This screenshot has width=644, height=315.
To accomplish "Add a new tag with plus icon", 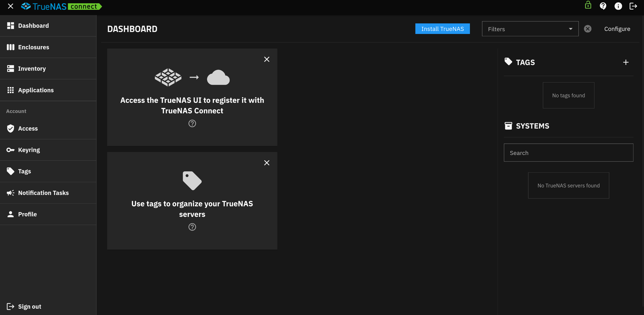I will pos(626,62).
